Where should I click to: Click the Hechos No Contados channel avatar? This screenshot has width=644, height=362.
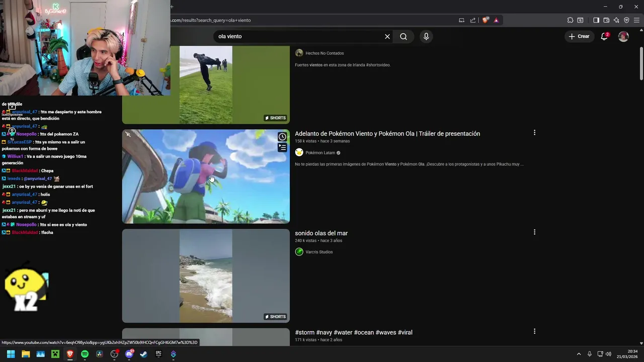click(x=299, y=53)
